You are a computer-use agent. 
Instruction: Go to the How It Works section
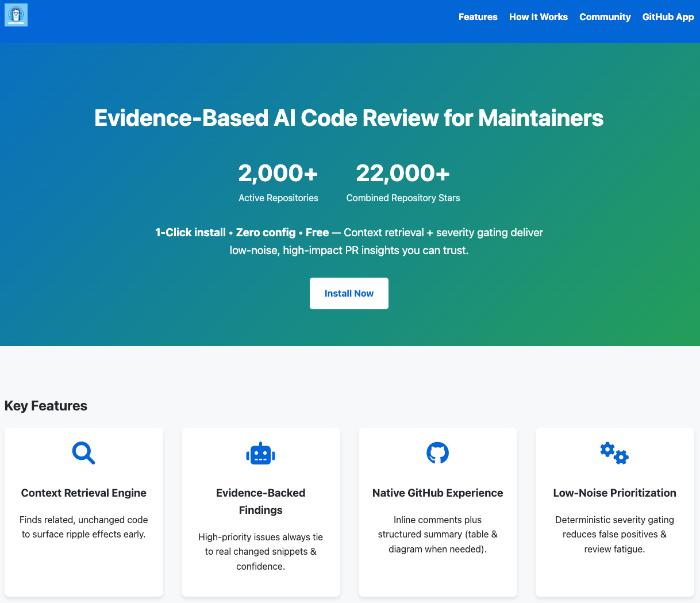tap(538, 17)
